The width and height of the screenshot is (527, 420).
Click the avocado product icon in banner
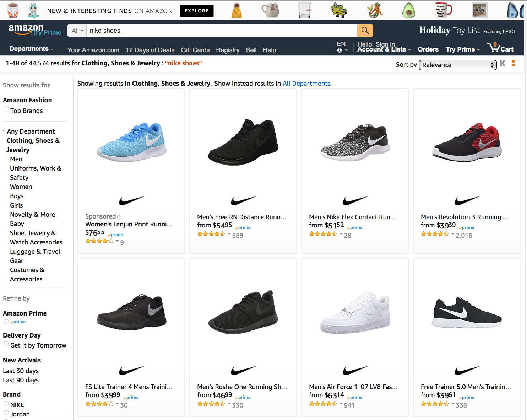408,11
